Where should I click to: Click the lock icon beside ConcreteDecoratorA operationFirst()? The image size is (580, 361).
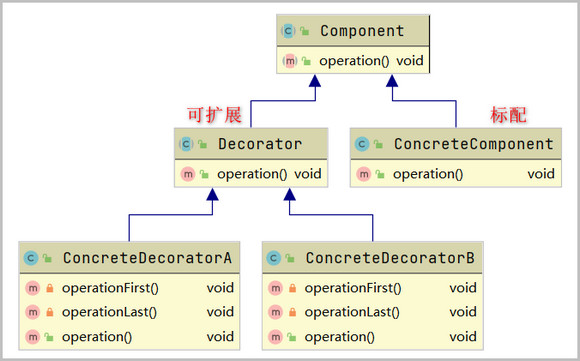point(50,288)
